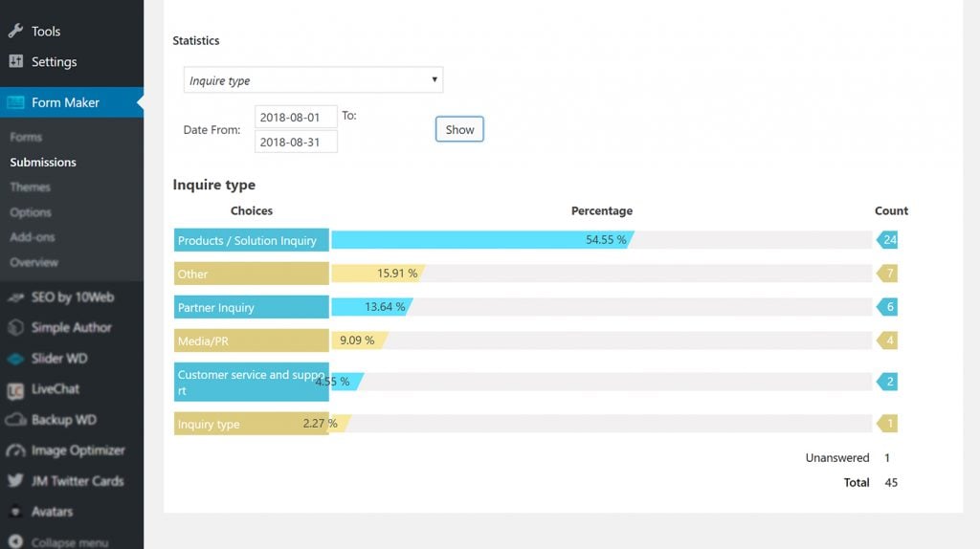Open the Submissions submenu item
The image size is (980, 549).
point(43,163)
